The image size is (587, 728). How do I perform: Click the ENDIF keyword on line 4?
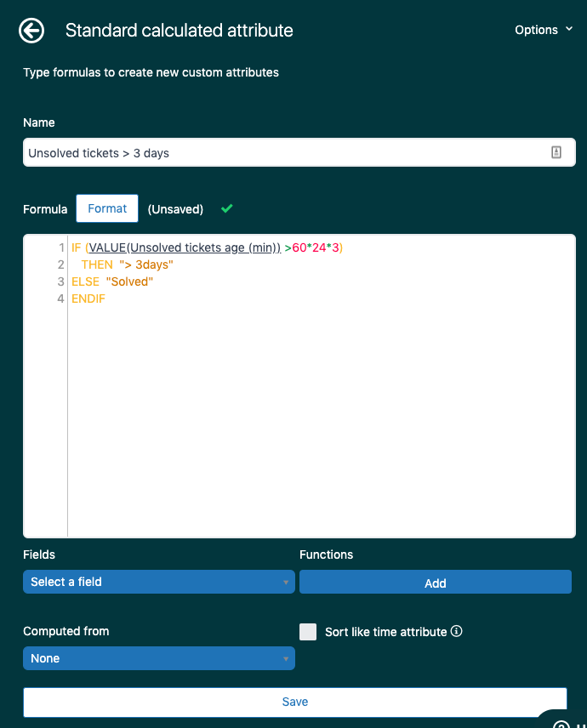[88, 299]
